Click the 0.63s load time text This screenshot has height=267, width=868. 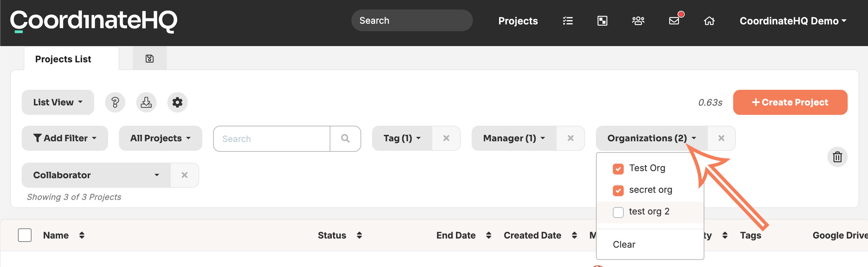[x=710, y=103]
